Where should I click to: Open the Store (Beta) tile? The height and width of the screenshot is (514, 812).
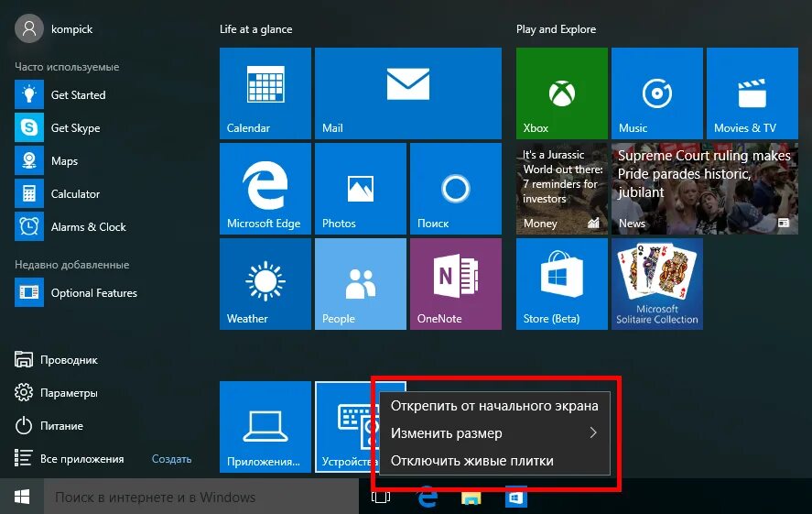(562, 284)
